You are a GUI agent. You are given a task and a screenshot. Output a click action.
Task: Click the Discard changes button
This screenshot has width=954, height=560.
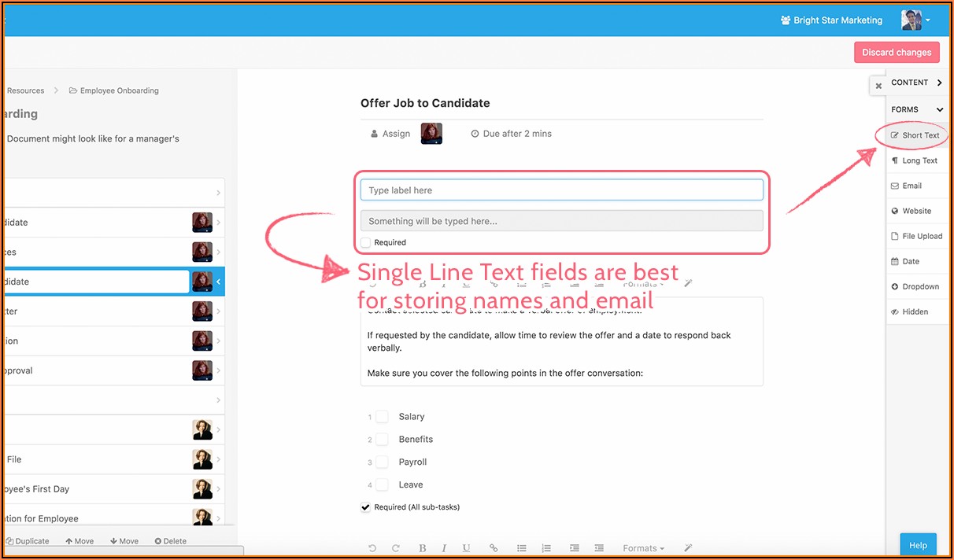click(x=897, y=53)
